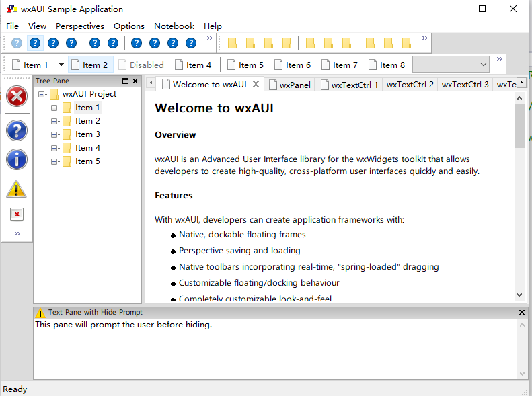The width and height of the screenshot is (532, 396).
Task: Close Text Pane with Hide Prompt
Action: click(x=522, y=312)
